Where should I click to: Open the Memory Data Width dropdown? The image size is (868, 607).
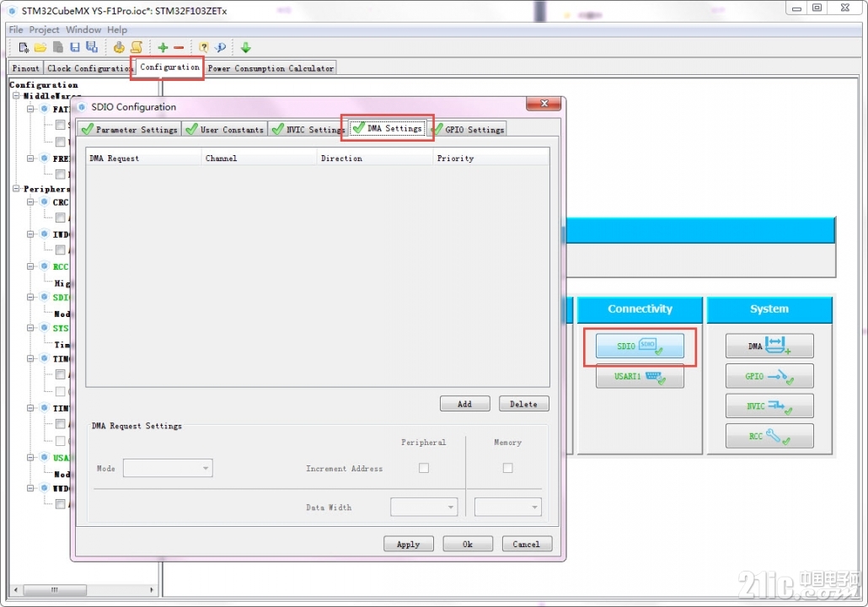[x=507, y=507]
